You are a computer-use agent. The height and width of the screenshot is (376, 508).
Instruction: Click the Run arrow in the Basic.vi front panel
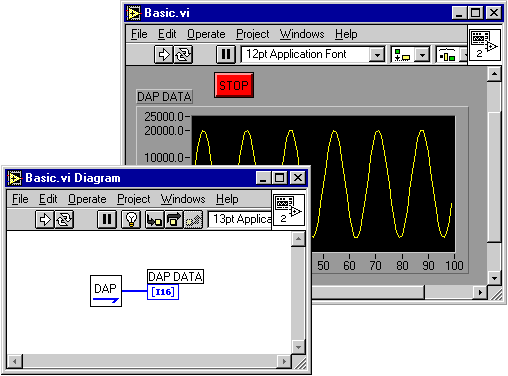(x=164, y=55)
